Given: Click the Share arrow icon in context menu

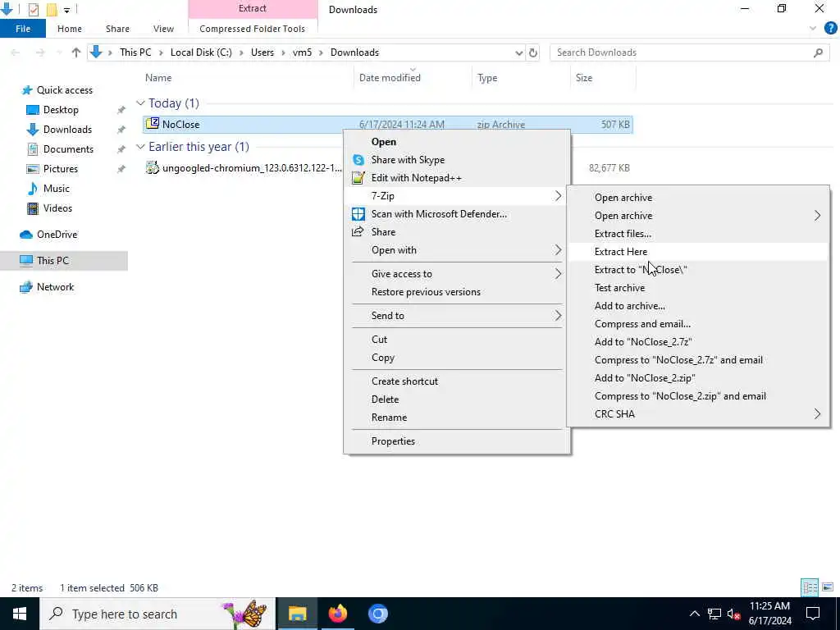Looking at the screenshot, I should [358, 231].
